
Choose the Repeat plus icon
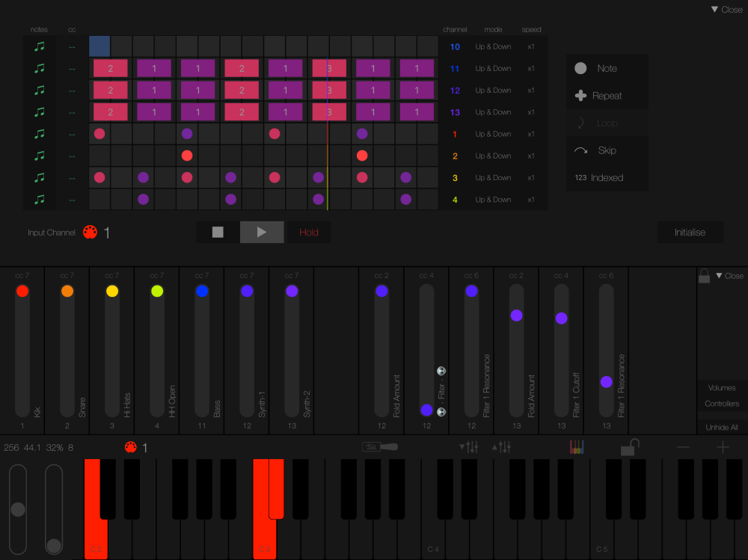coord(580,96)
